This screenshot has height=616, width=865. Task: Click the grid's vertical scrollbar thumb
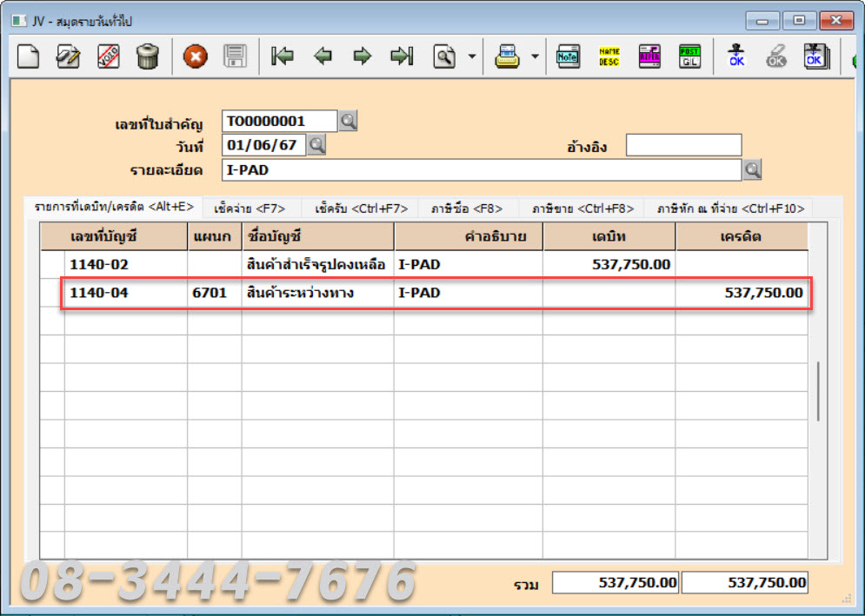[x=818, y=392]
